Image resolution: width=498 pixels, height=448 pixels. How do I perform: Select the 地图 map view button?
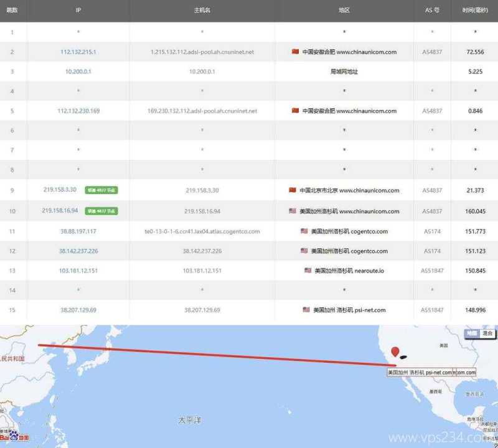click(472, 334)
